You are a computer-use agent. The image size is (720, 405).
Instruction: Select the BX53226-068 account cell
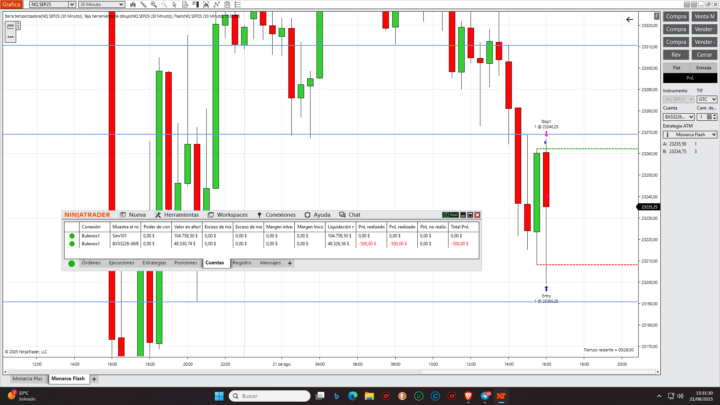click(x=125, y=244)
